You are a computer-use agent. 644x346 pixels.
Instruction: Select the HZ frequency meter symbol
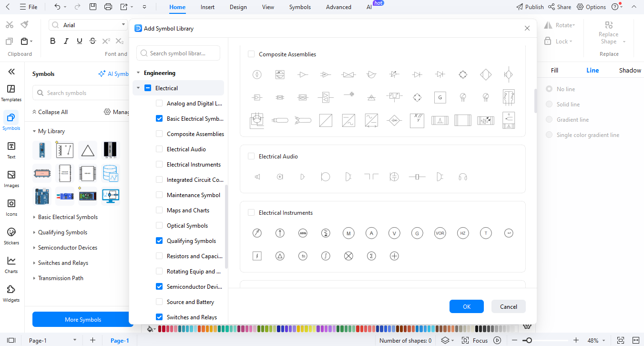[463, 233]
